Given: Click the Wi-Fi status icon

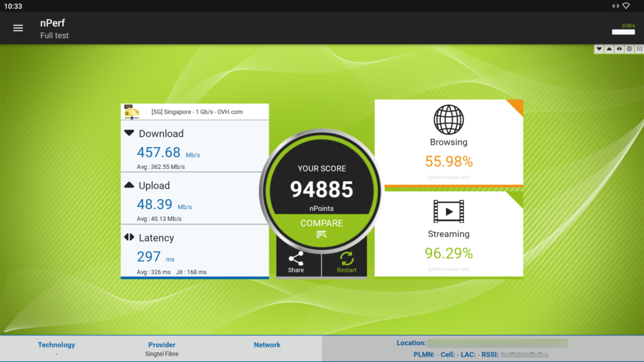Looking at the screenshot, I should tap(626, 6).
